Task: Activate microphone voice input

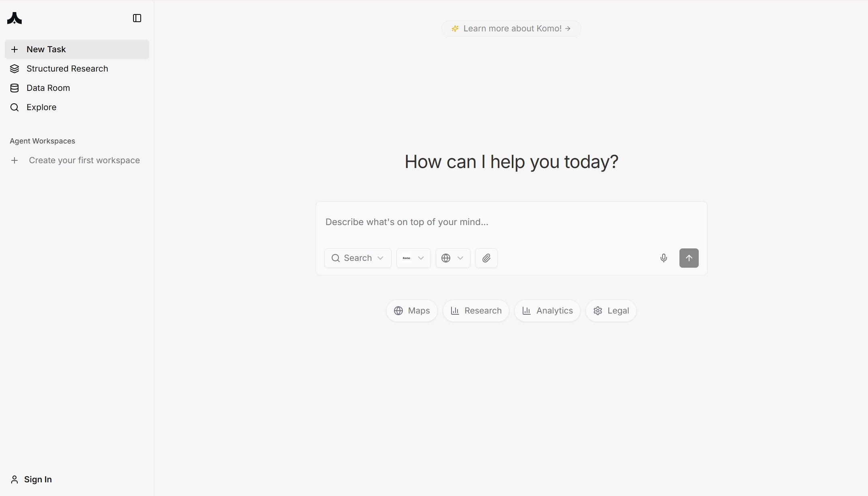Action: (663, 258)
